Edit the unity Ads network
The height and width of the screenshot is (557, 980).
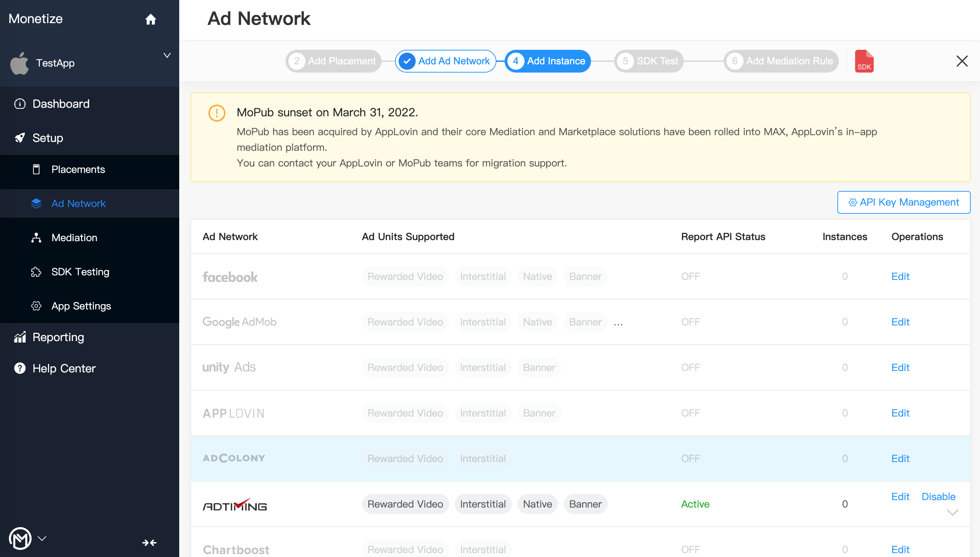(900, 367)
